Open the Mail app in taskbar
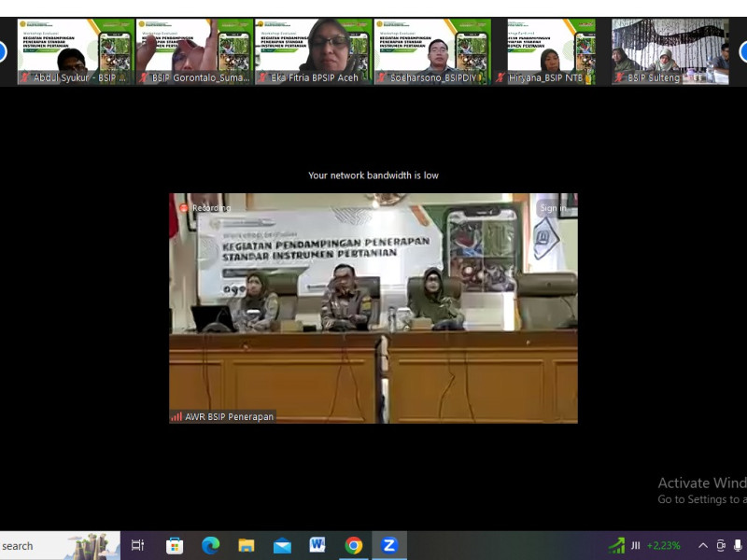The image size is (747, 560). pos(282,545)
